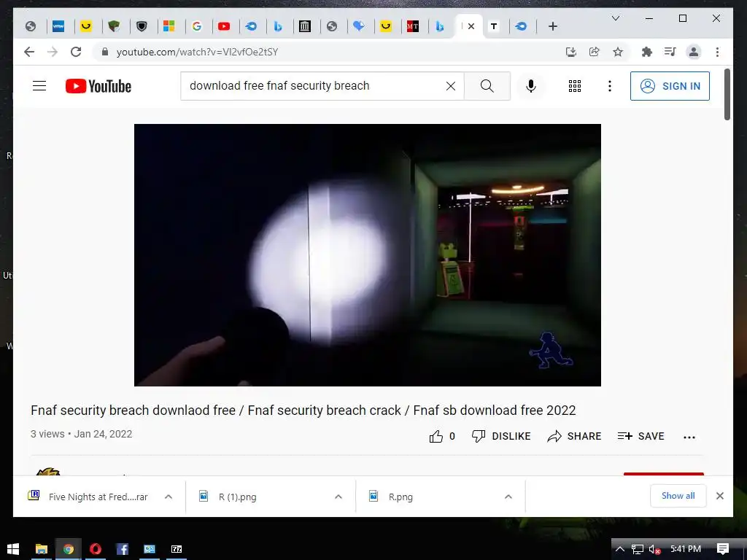Click the video player frame

(x=368, y=254)
